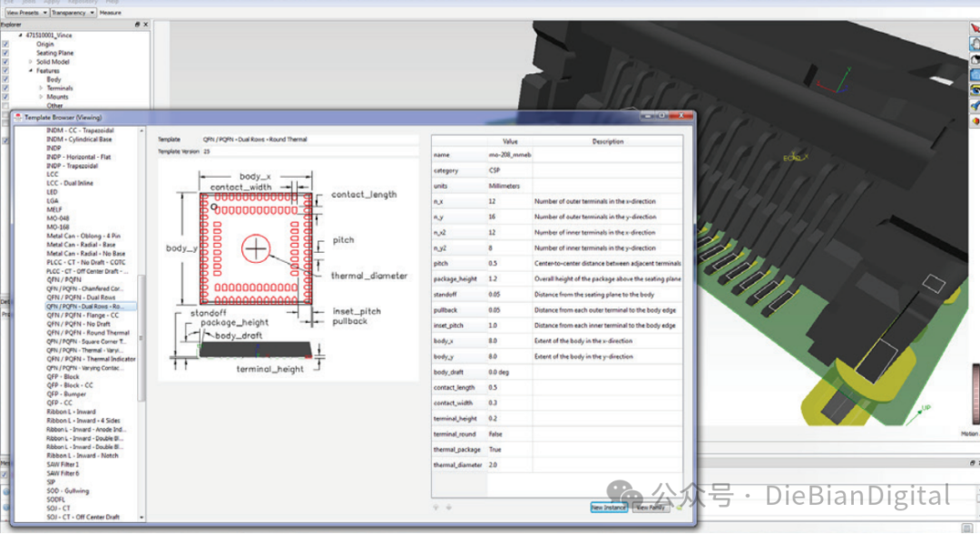Click the Measure toolbar item
980x534 pixels.
coord(110,13)
